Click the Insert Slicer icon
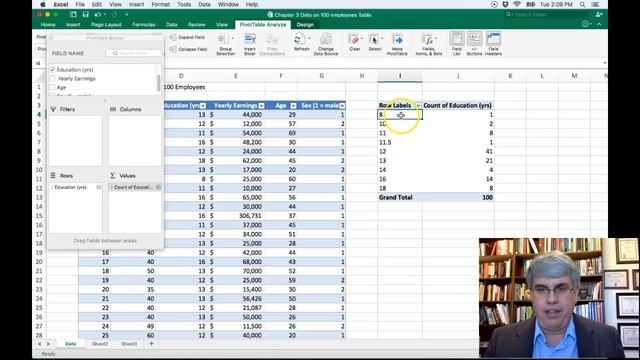The width and height of the screenshot is (640, 360). tap(250, 39)
